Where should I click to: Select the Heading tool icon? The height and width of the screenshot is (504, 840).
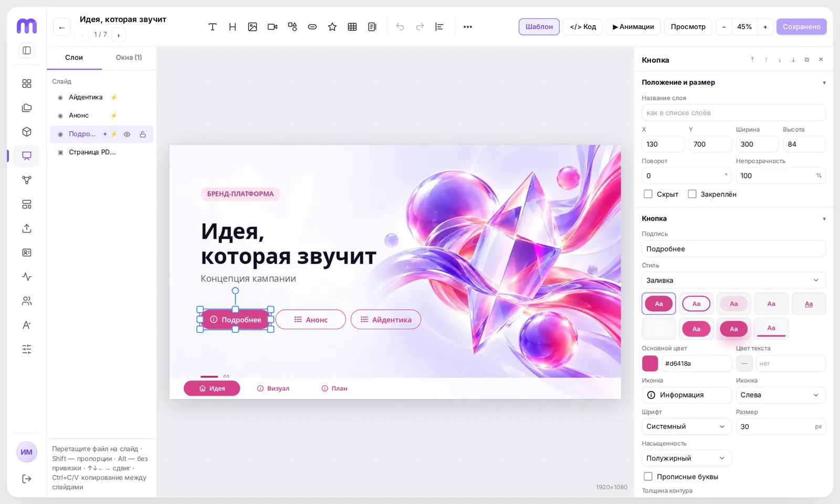click(x=233, y=27)
